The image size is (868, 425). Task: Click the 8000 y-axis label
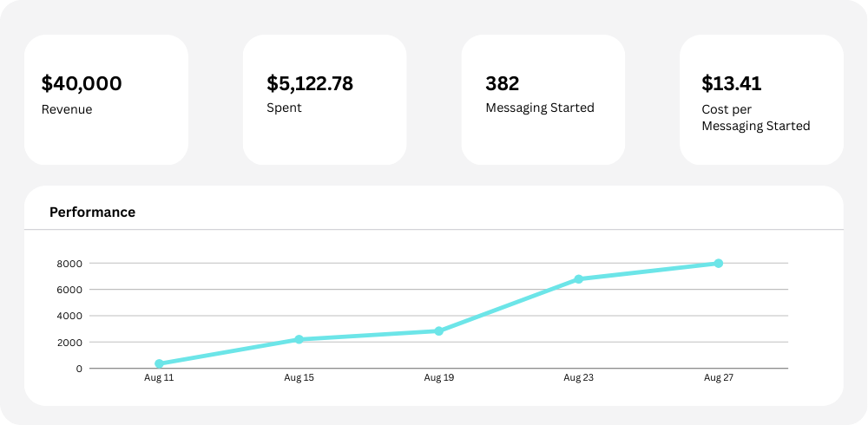pyautogui.click(x=71, y=264)
